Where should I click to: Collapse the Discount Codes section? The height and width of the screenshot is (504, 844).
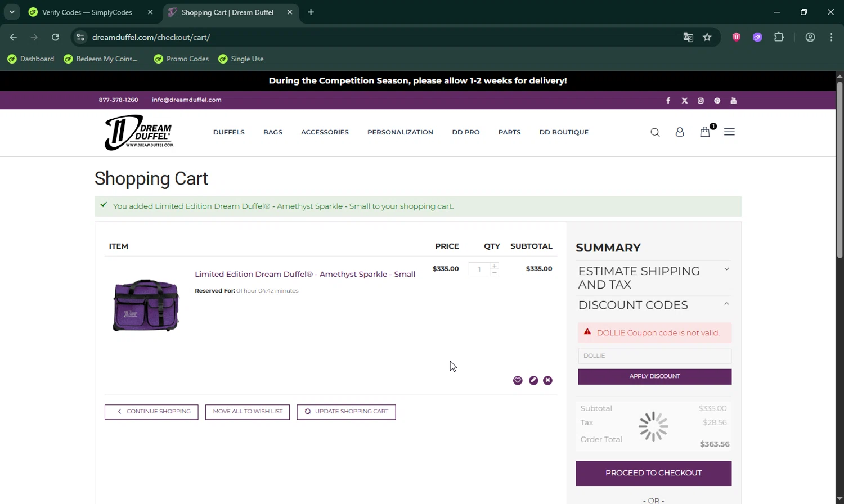pyautogui.click(x=654, y=305)
